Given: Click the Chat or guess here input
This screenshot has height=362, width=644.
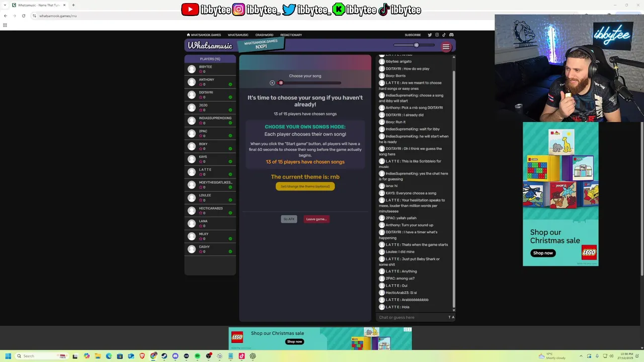Looking at the screenshot, I should point(412,317).
